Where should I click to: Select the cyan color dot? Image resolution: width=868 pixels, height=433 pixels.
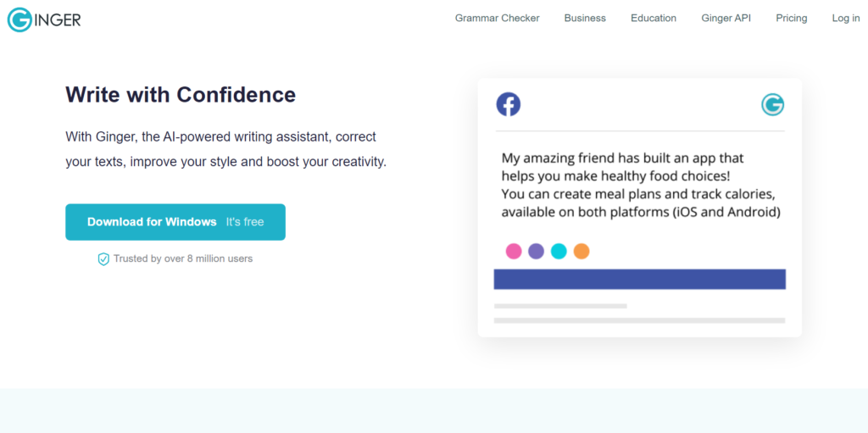559,252
